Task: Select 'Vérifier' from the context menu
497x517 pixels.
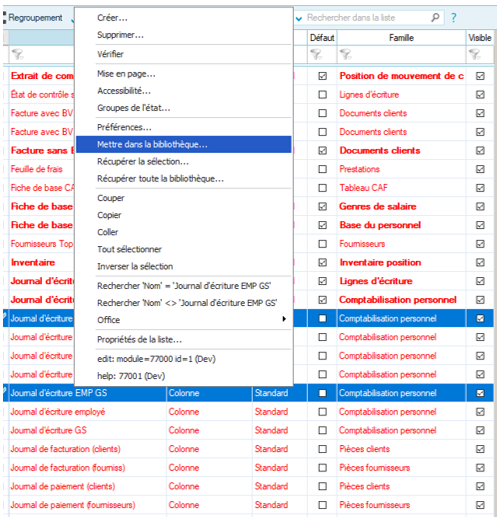Action: click(184, 54)
